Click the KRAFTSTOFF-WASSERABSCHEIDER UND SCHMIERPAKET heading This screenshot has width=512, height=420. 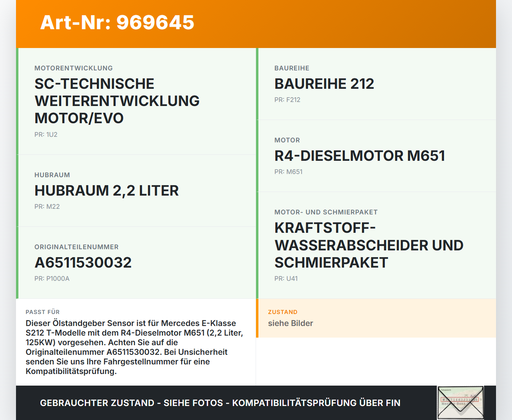coord(368,245)
